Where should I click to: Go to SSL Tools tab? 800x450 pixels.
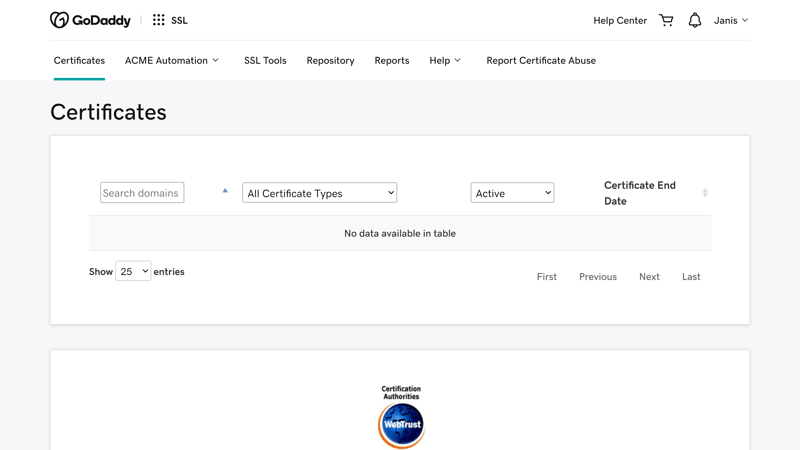[x=265, y=61]
